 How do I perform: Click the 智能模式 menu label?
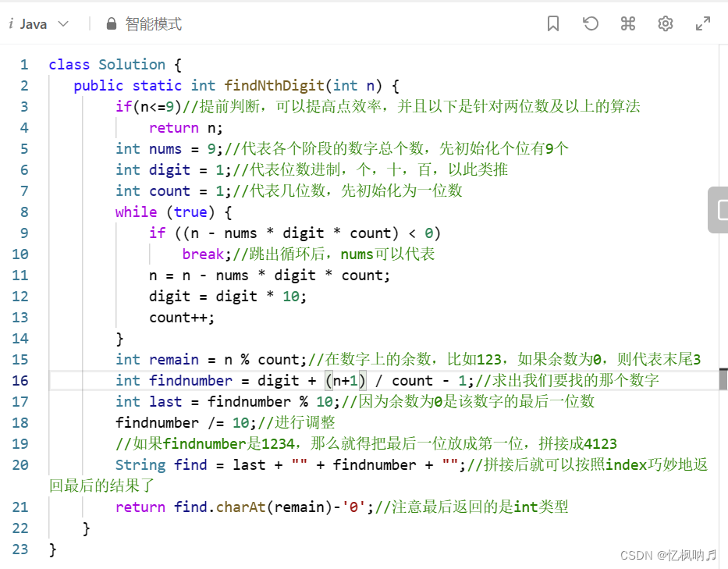(x=152, y=23)
